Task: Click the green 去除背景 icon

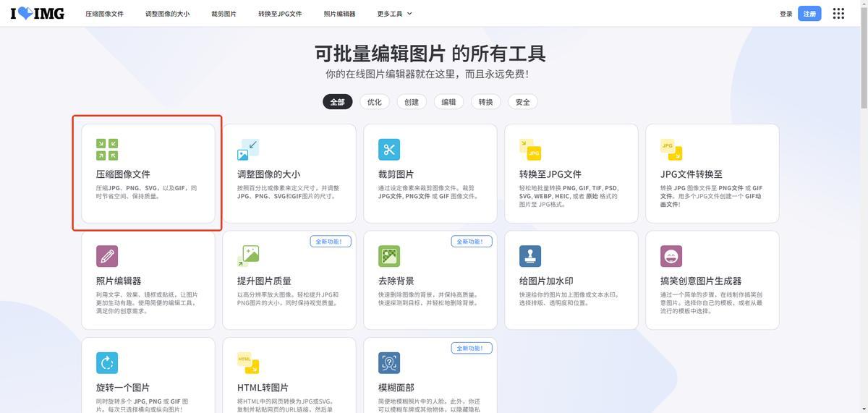Action: (389, 256)
